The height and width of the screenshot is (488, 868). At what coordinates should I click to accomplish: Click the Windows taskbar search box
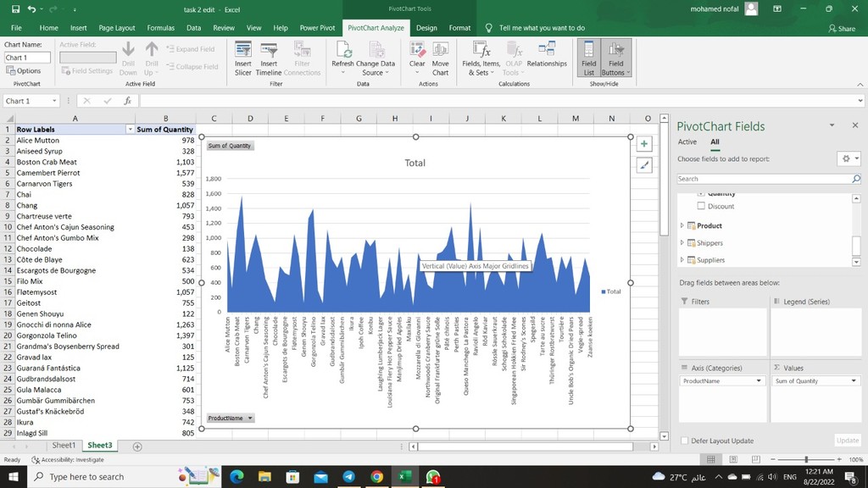click(x=125, y=476)
